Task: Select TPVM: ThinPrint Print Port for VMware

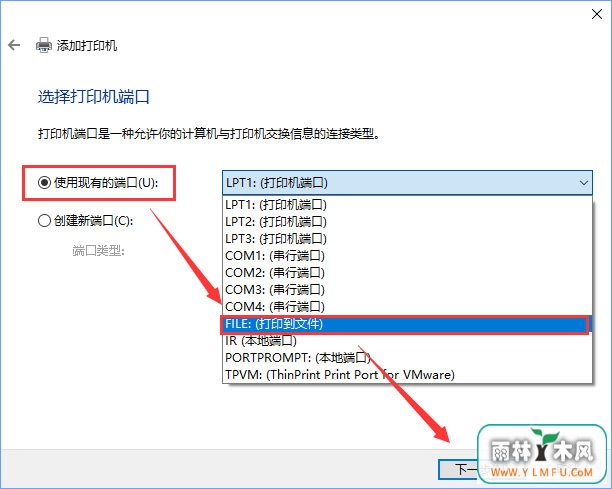Action: tap(407, 375)
